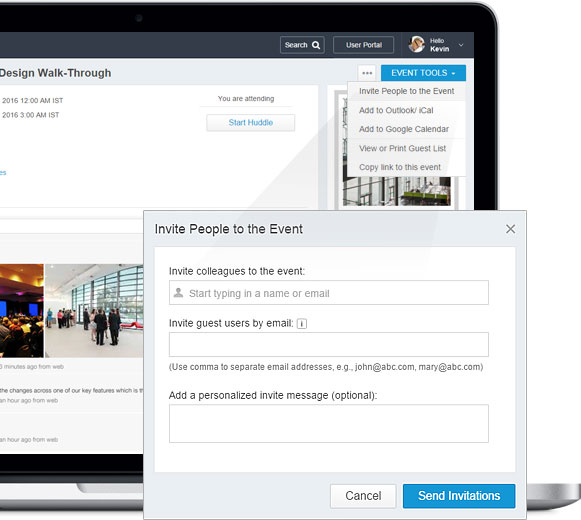The height and width of the screenshot is (520, 581).
Task: Focus the guest users email field
Action: [x=329, y=344]
